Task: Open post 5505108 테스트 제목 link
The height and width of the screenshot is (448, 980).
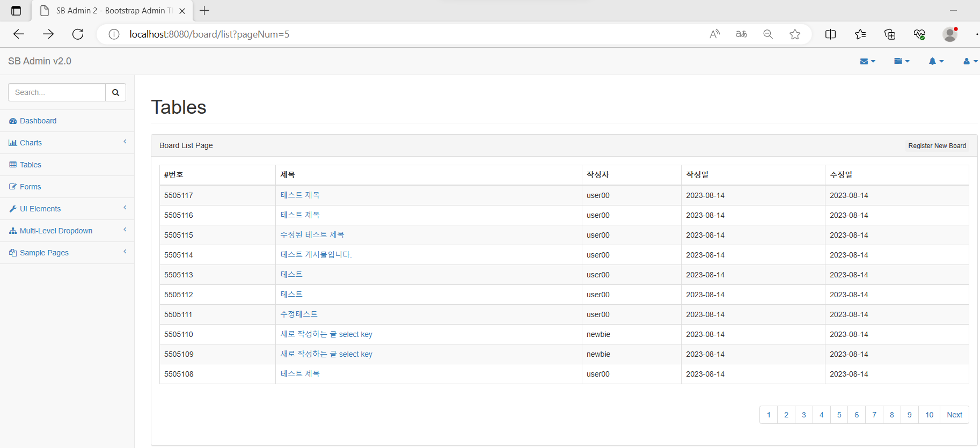Action: [x=300, y=374]
